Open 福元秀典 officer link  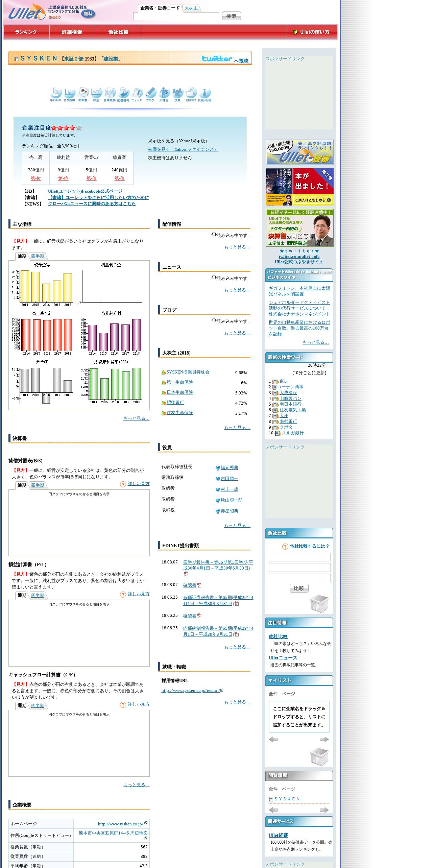click(x=229, y=468)
